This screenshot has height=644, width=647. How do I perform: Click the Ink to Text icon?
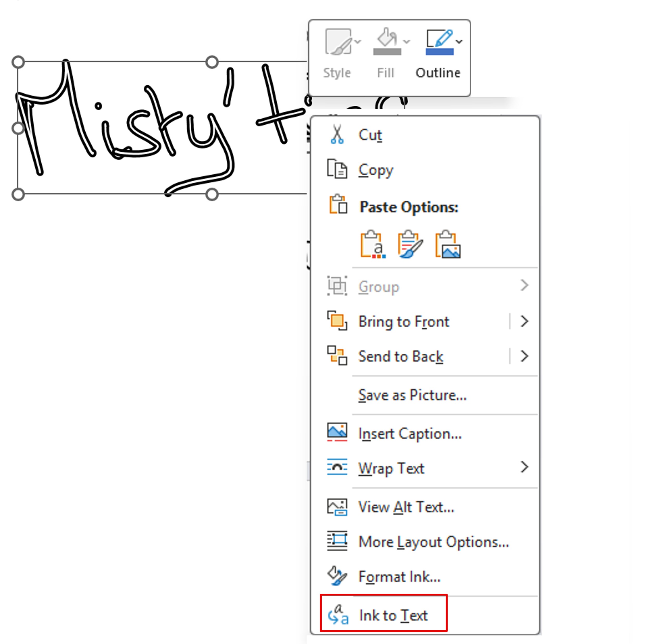coord(338,615)
